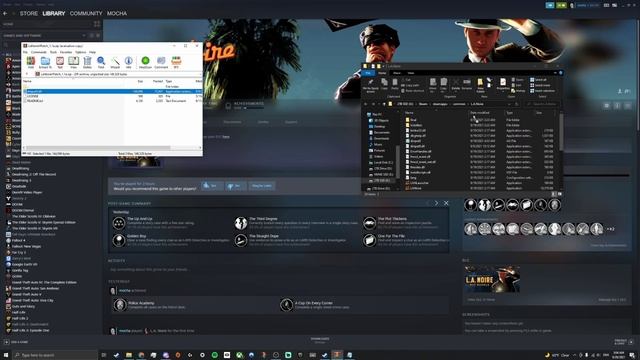Click the Find magnifier icon in WinRAR

coord(101,62)
